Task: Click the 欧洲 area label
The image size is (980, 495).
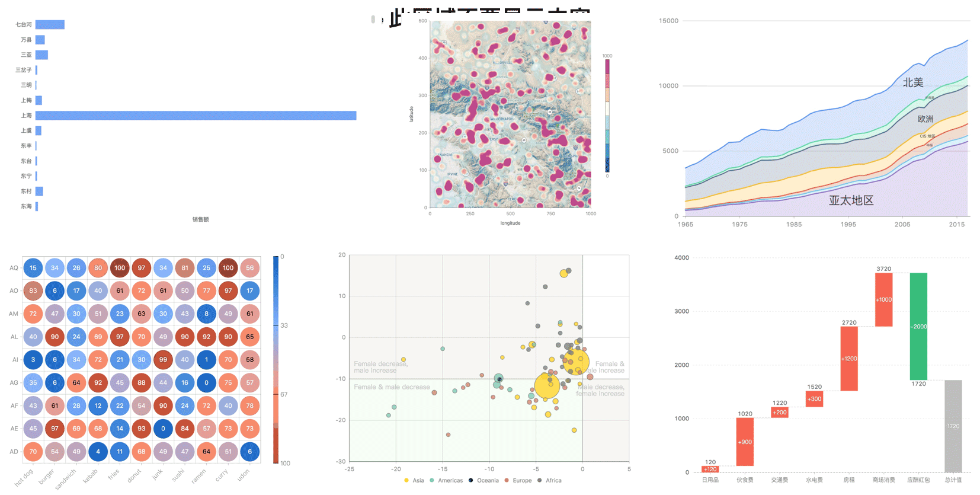Action: pyautogui.click(x=925, y=119)
